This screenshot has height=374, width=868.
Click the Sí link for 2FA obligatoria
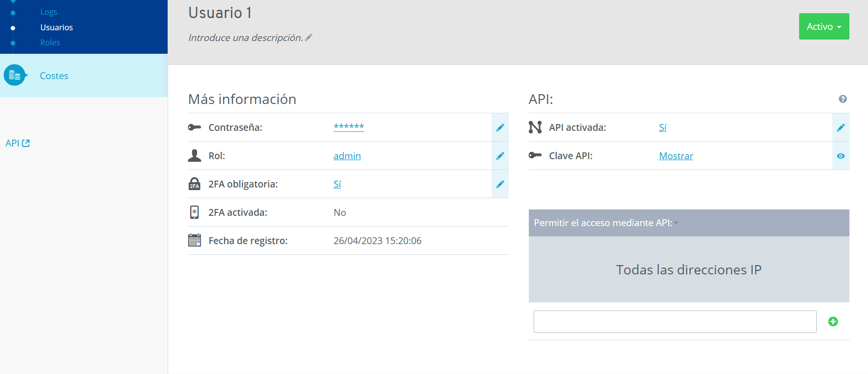[x=337, y=184]
